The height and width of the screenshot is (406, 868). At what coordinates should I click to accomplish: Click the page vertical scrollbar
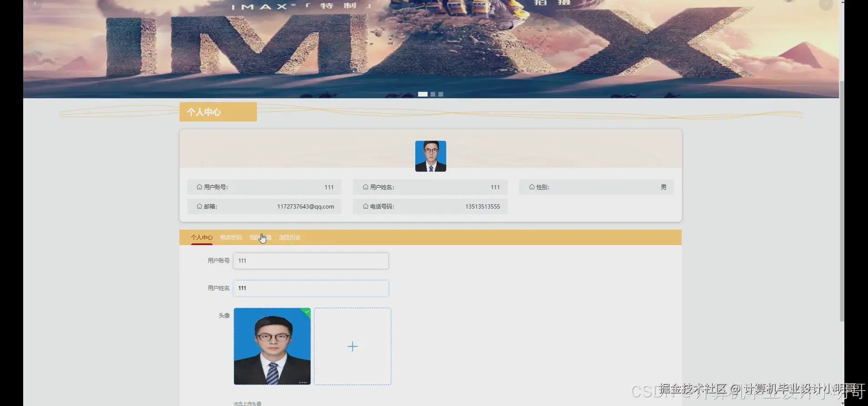click(x=842, y=201)
